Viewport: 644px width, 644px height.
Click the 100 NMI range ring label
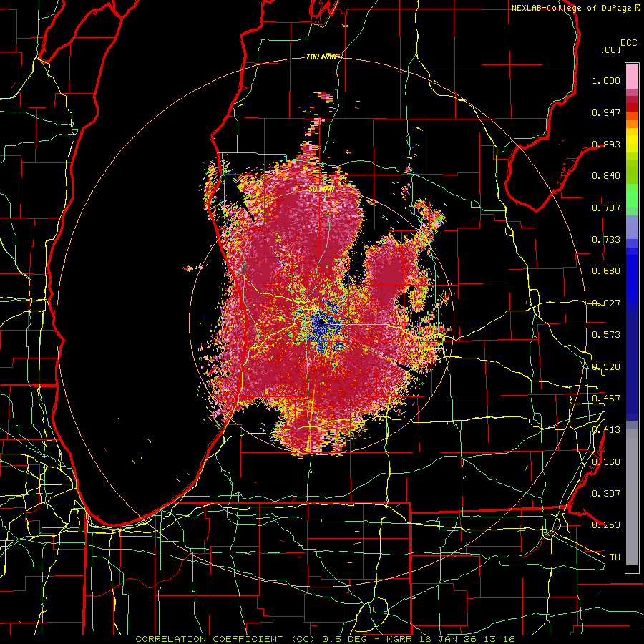pyautogui.click(x=321, y=57)
